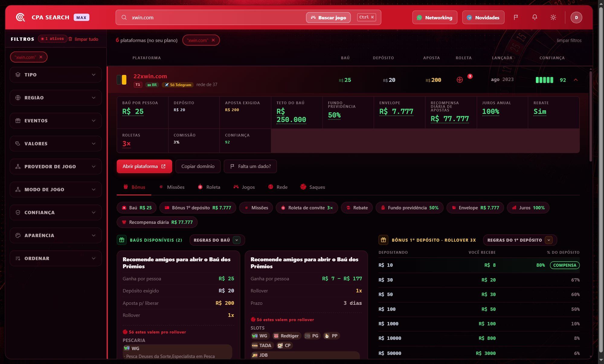
Task: Click the limpar filtros link
Action: [569, 40]
